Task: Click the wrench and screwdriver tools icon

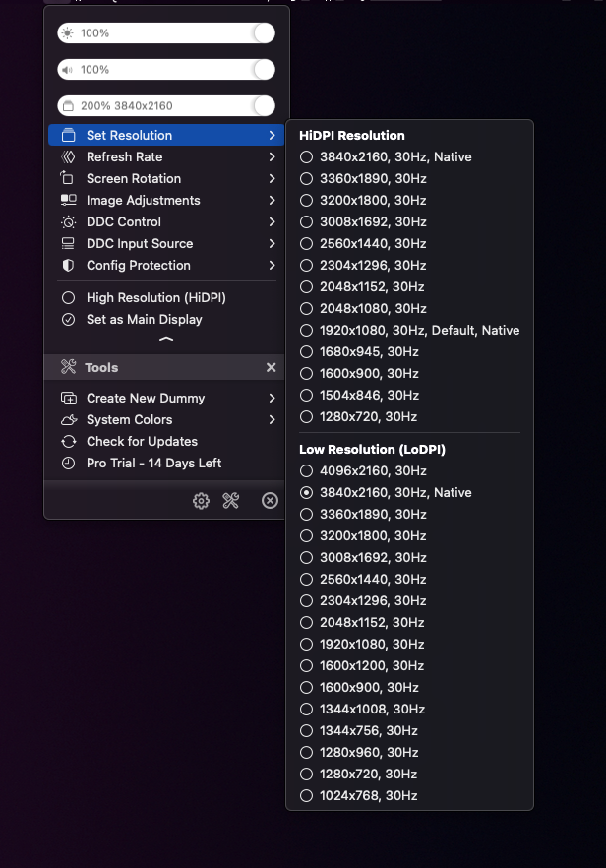Action: (231, 501)
